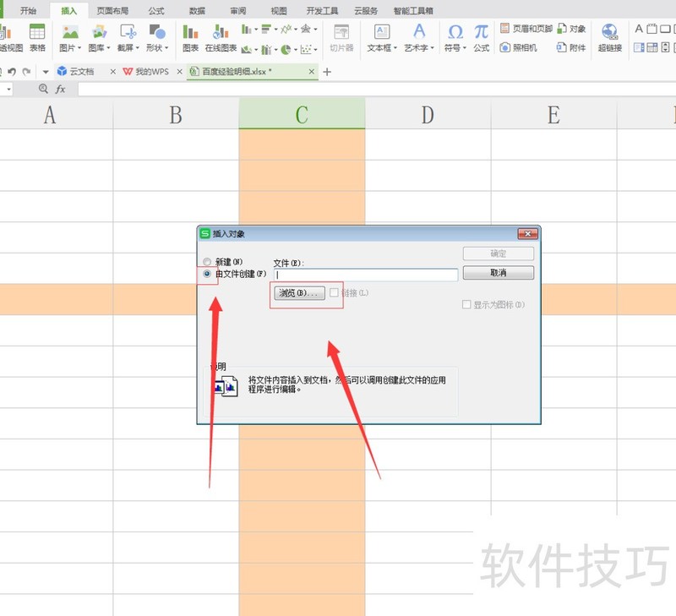Select the 新建 radio button
Image resolution: width=676 pixels, height=616 pixels.
[208, 262]
